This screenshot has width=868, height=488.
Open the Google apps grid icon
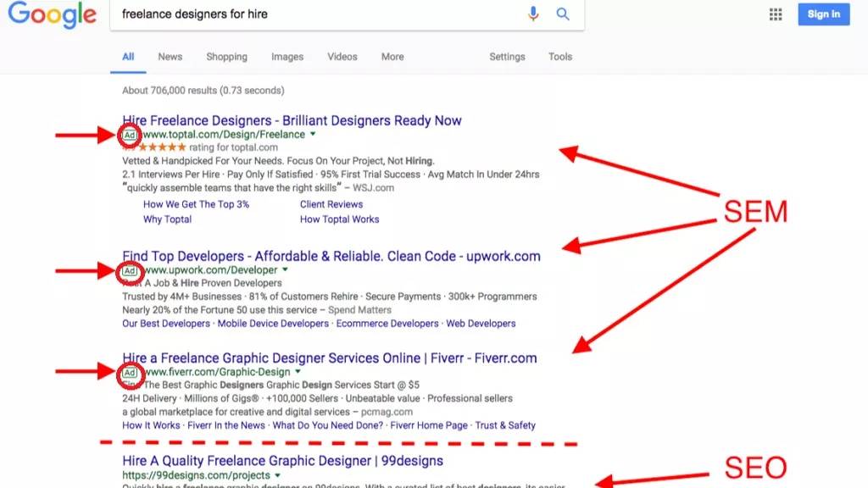click(776, 14)
